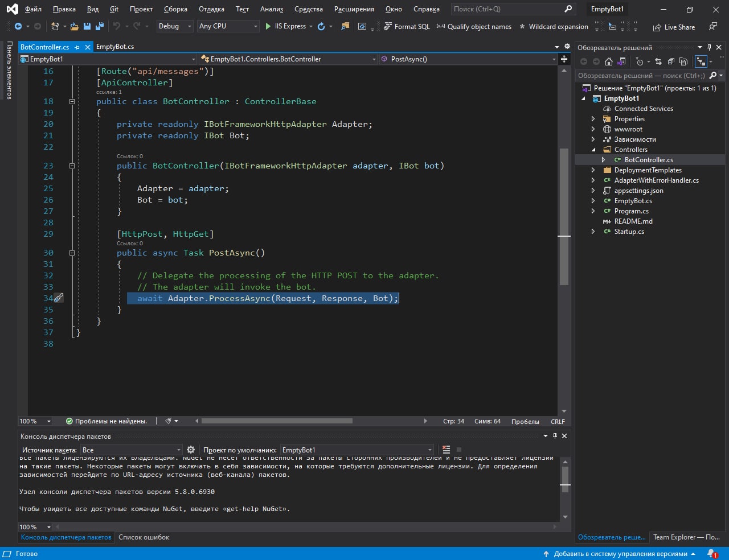Viewport: 729px width, 560px height.
Task: Pin the Solution Explorer panel
Action: point(709,48)
